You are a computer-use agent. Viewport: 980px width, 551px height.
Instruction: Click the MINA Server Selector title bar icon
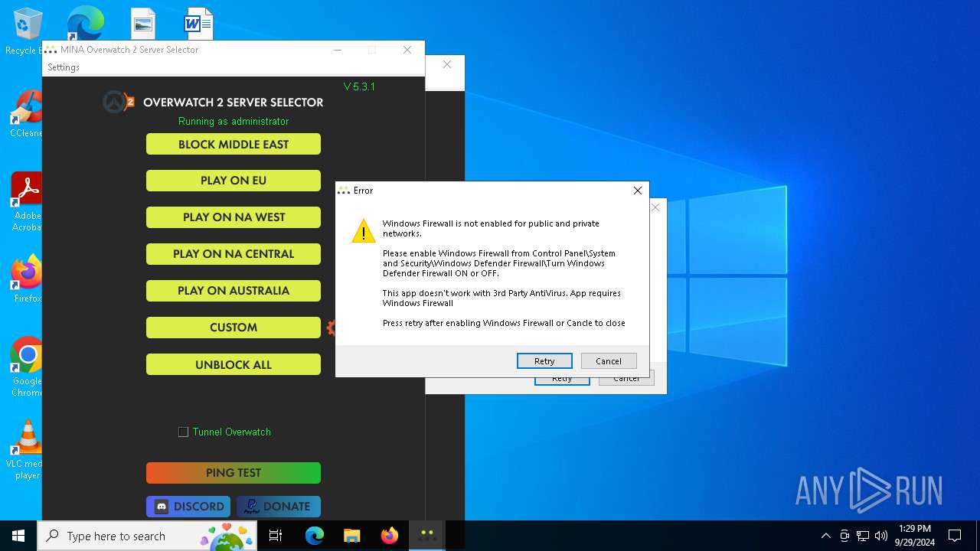[x=51, y=50]
